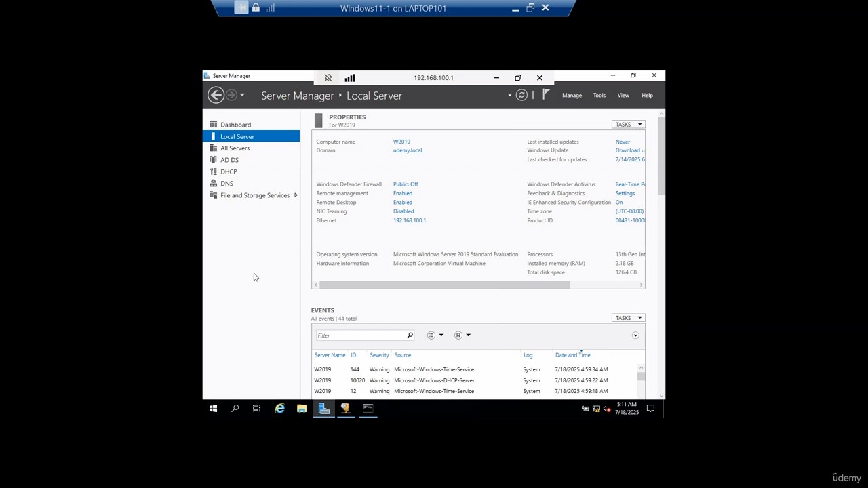Click the Remote management Enabled link

coord(403,193)
